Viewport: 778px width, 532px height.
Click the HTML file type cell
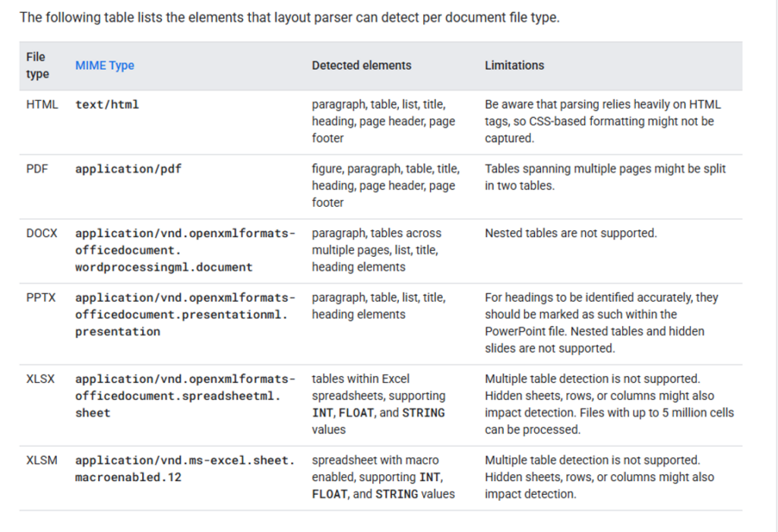[42, 105]
